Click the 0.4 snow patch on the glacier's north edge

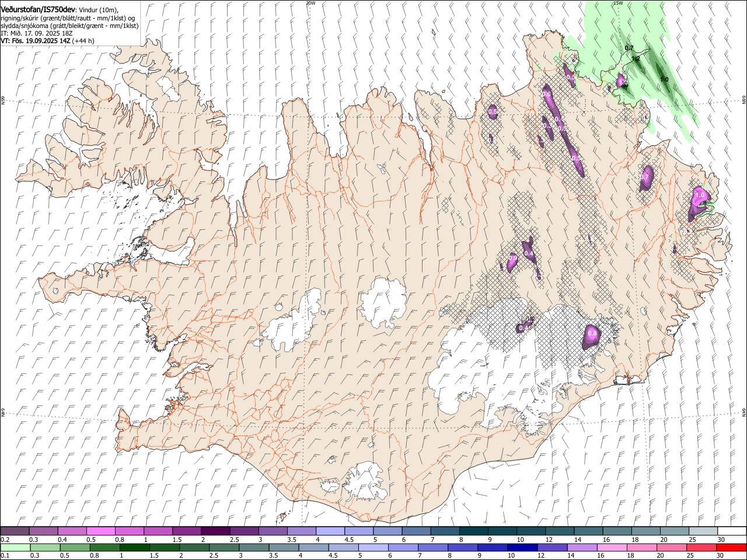click(525, 325)
